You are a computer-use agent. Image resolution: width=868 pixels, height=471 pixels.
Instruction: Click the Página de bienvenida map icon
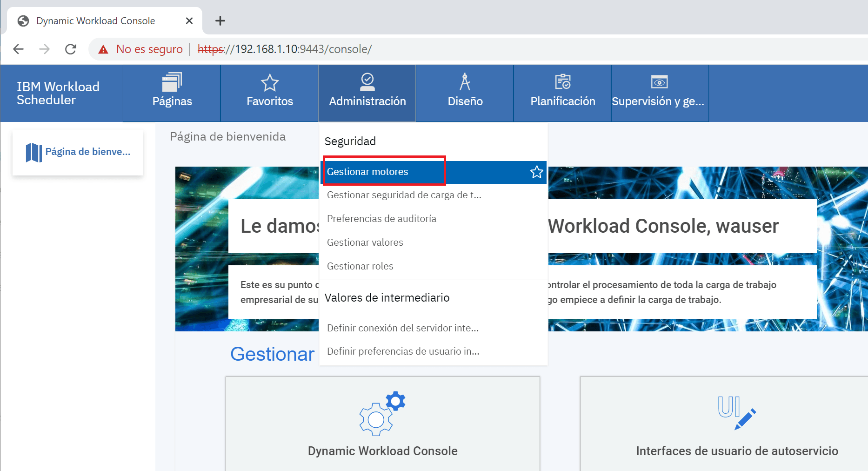point(33,152)
